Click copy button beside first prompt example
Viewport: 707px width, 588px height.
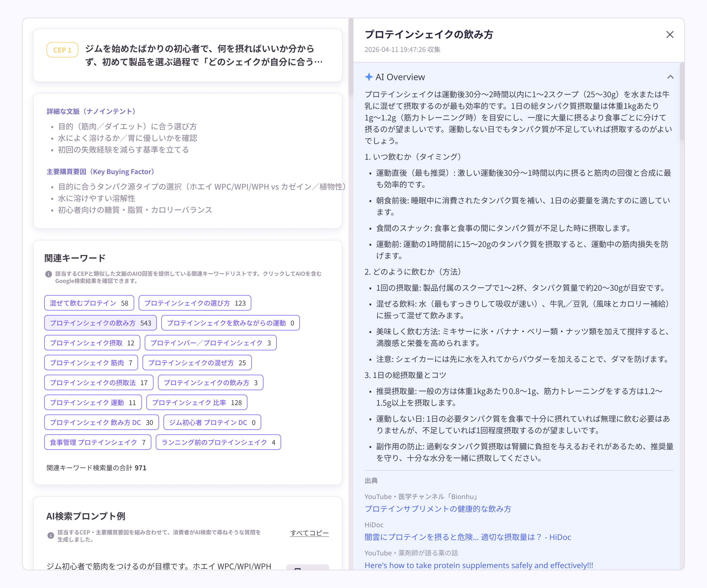(x=307, y=567)
